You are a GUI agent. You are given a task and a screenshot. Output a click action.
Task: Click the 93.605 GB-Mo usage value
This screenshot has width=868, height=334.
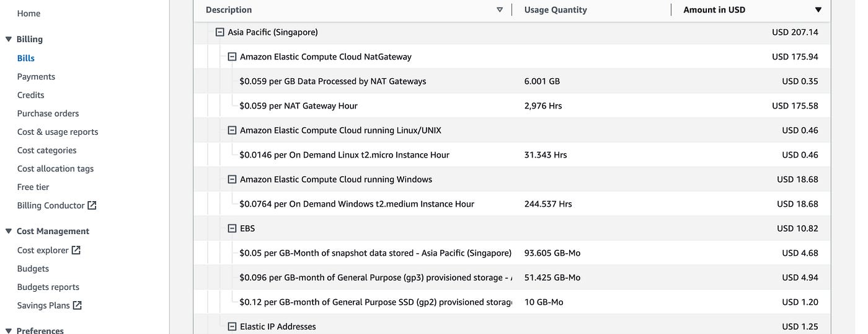552,253
